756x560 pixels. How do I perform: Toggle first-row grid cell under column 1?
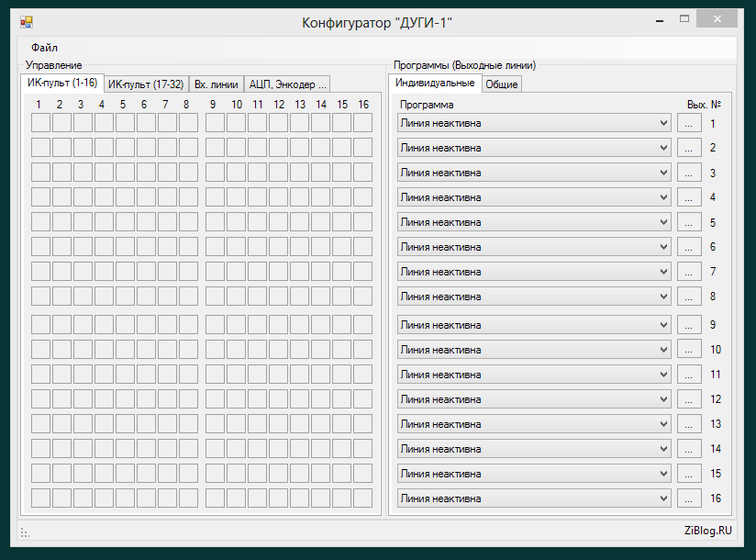40,123
